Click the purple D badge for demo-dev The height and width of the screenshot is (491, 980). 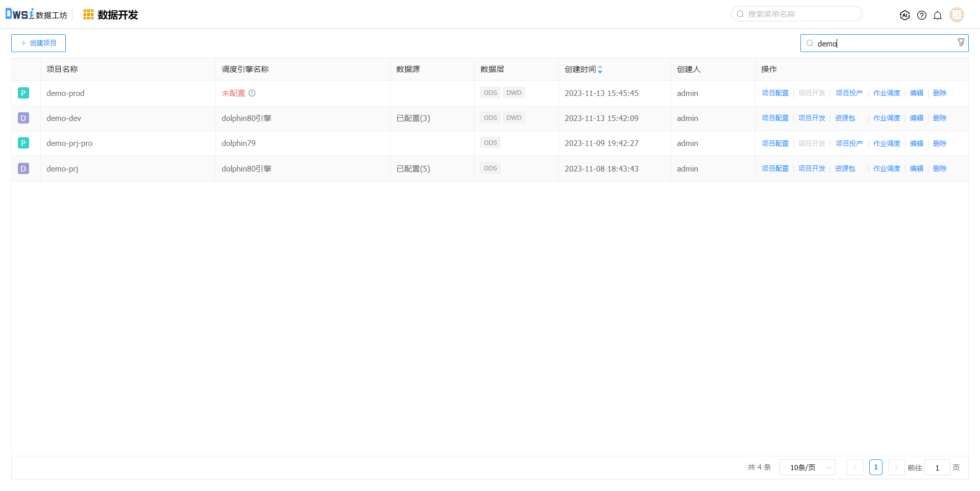[x=23, y=118]
